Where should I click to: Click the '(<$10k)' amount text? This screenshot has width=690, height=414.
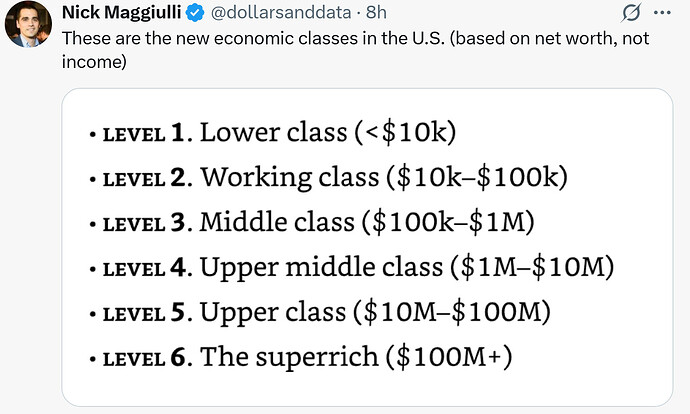coord(405,132)
